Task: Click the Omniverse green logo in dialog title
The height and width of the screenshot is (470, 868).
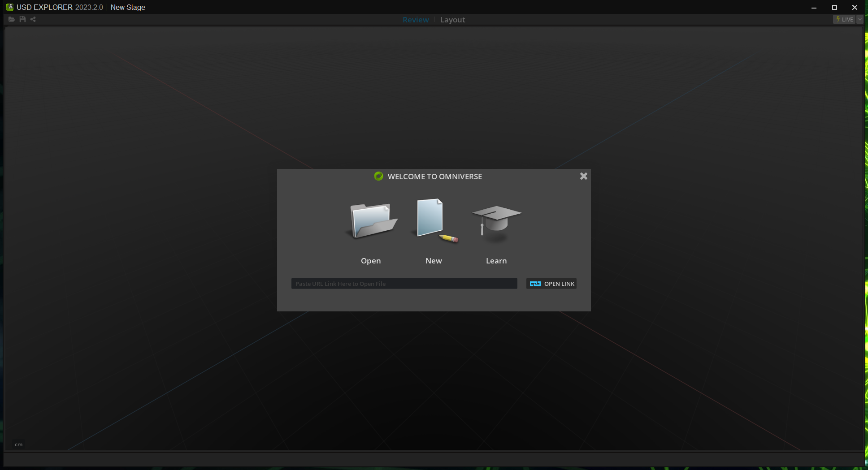Action: point(379,176)
